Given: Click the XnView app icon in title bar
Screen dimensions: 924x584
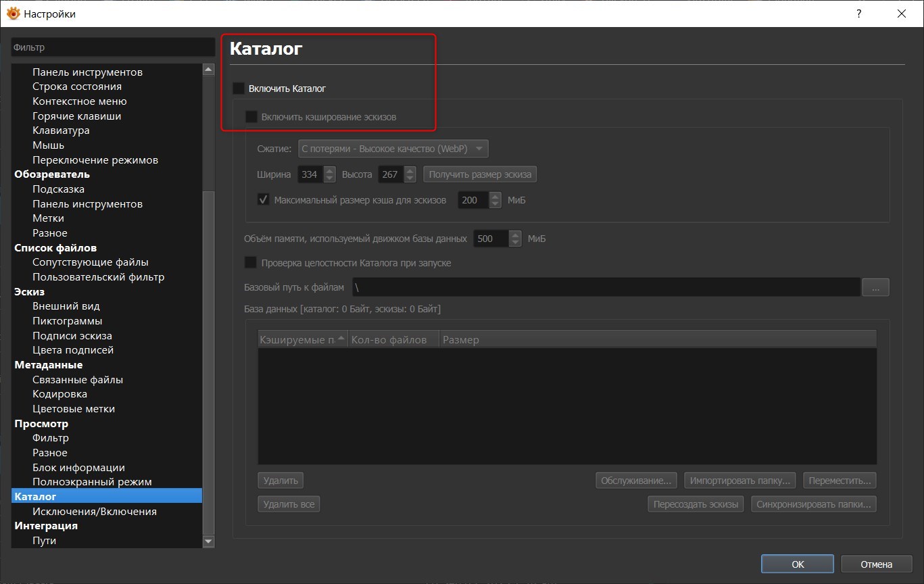Looking at the screenshot, I should pyautogui.click(x=13, y=14).
